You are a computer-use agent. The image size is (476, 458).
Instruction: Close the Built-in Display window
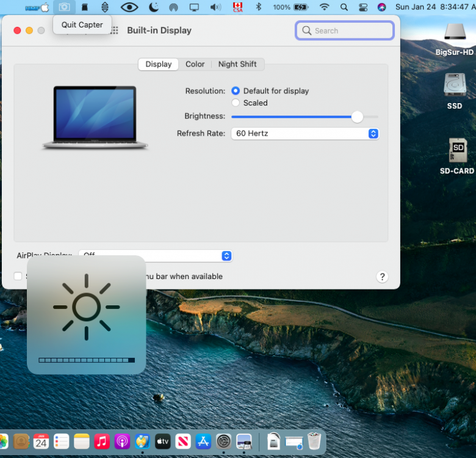tap(17, 31)
